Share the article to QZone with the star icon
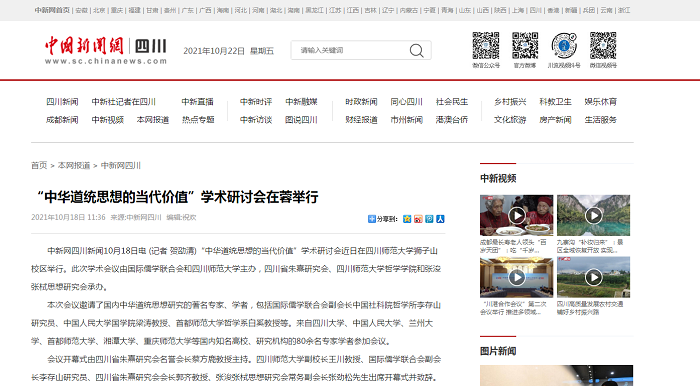 [407, 219]
